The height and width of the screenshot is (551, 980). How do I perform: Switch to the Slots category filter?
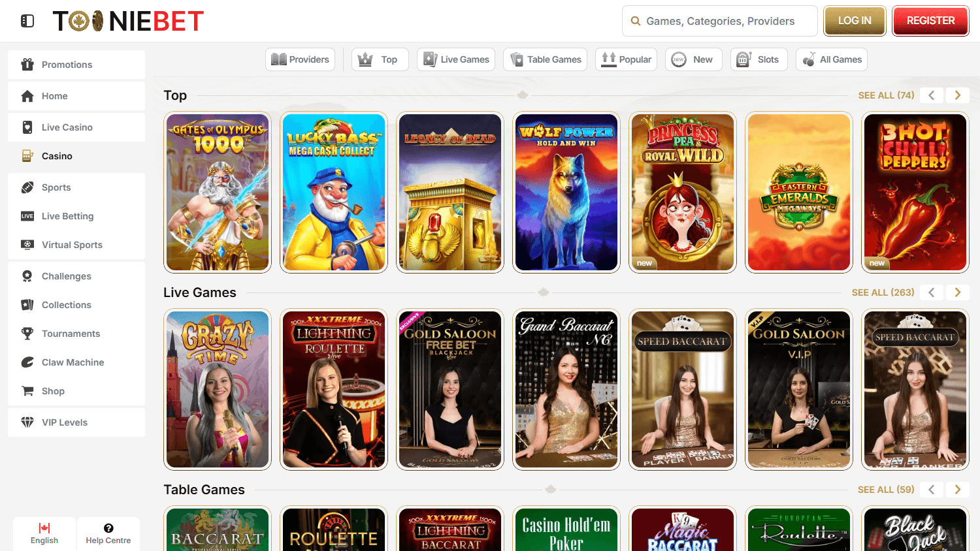(759, 59)
